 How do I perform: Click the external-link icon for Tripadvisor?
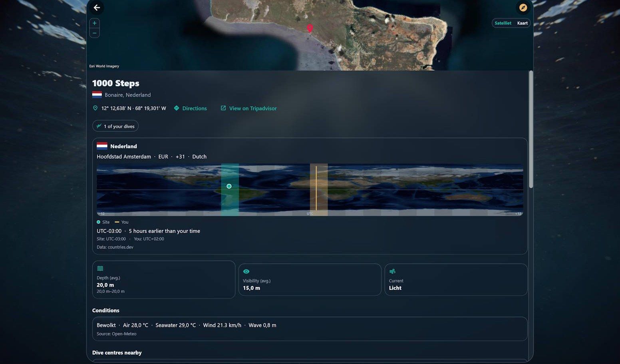tap(223, 108)
